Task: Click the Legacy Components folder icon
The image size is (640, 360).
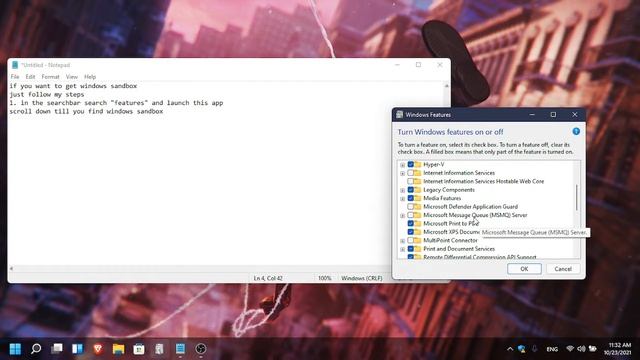Action: 418,190
